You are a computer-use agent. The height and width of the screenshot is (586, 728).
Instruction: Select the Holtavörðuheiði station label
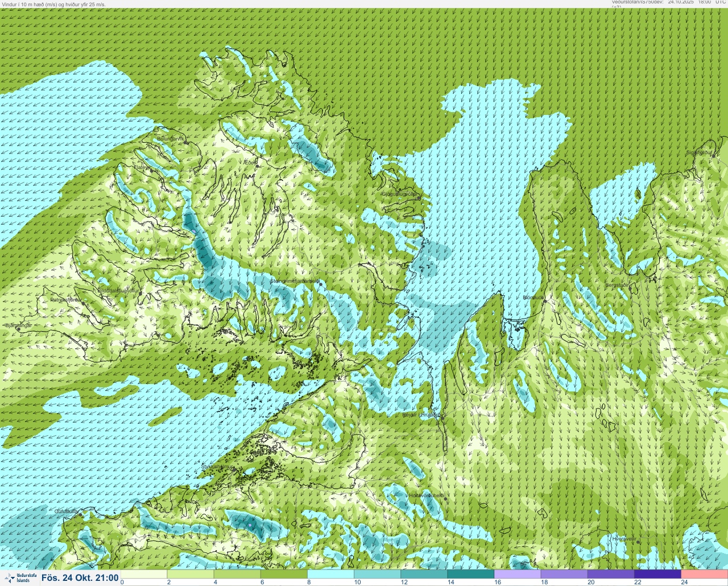click(427, 496)
